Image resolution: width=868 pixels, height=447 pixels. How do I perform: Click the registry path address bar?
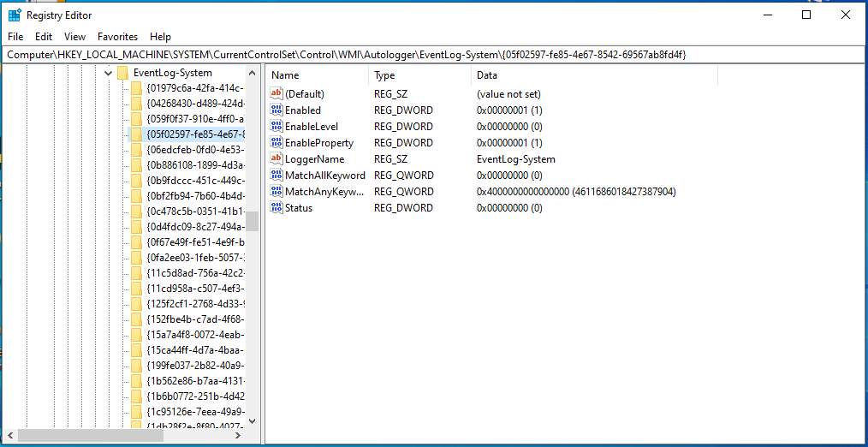434,54
